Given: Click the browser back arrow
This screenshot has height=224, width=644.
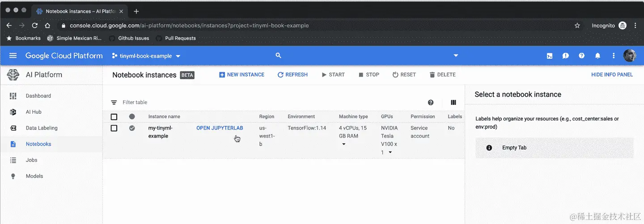Looking at the screenshot, I should click(9, 26).
